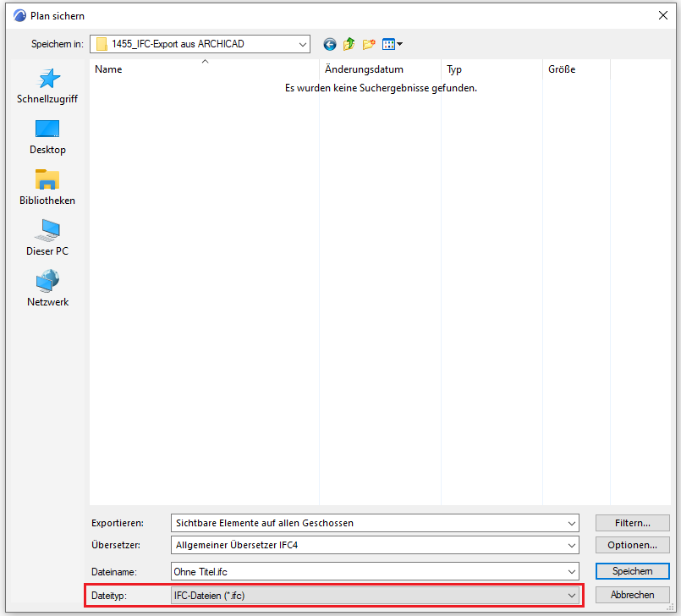Open the View menu icon dropdown
The width and height of the screenshot is (681, 616).
(x=392, y=44)
